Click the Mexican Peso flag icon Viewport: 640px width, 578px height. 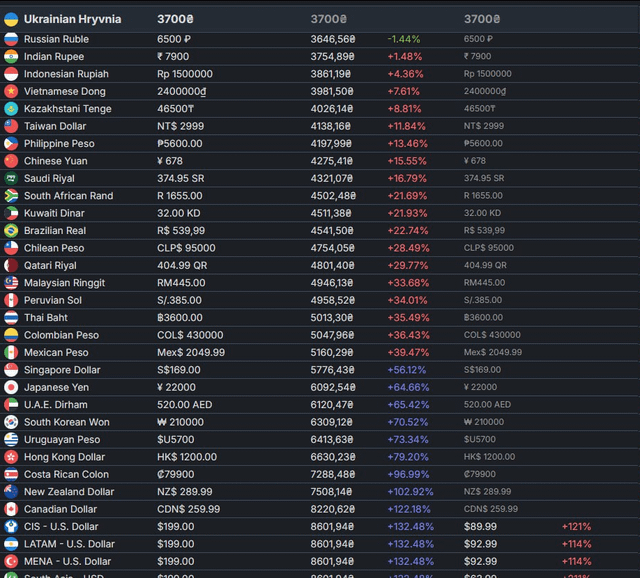11,352
